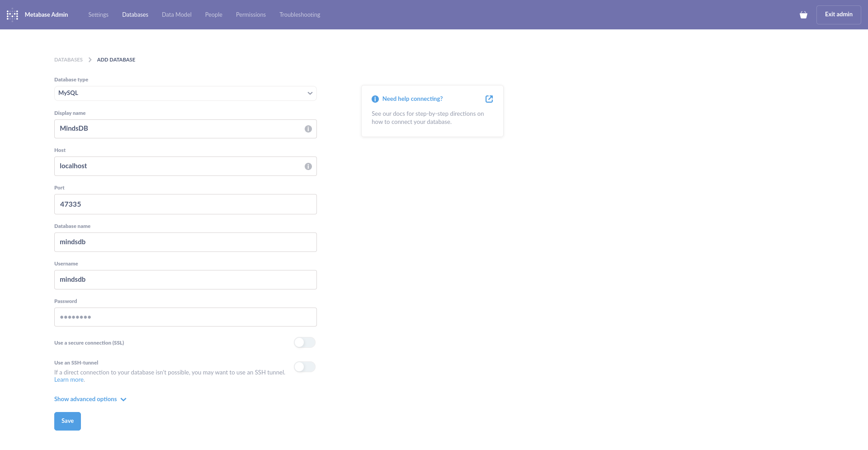Open the Troubleshooting admin tab

[x=300, y=15]
